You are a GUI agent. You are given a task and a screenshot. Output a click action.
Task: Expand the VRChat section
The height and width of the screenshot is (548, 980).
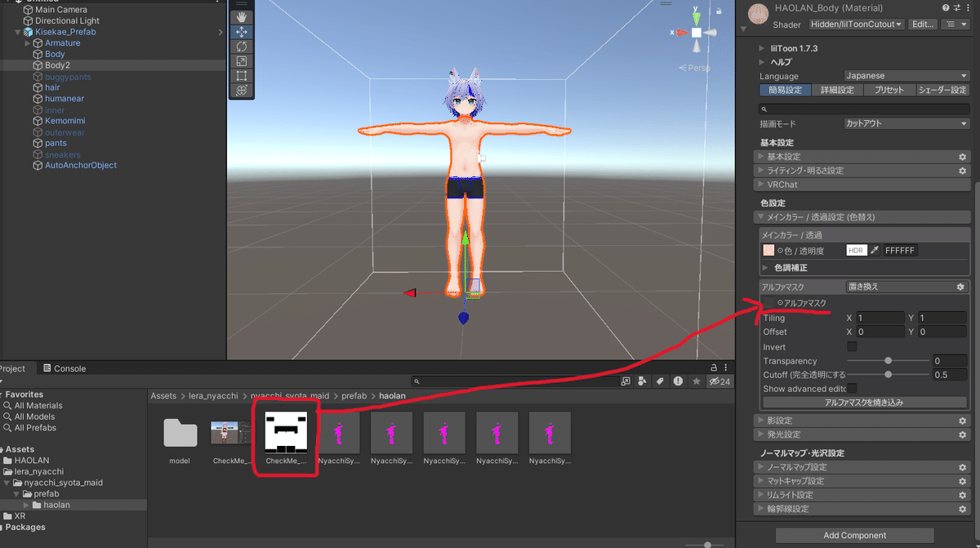(864, 185)
